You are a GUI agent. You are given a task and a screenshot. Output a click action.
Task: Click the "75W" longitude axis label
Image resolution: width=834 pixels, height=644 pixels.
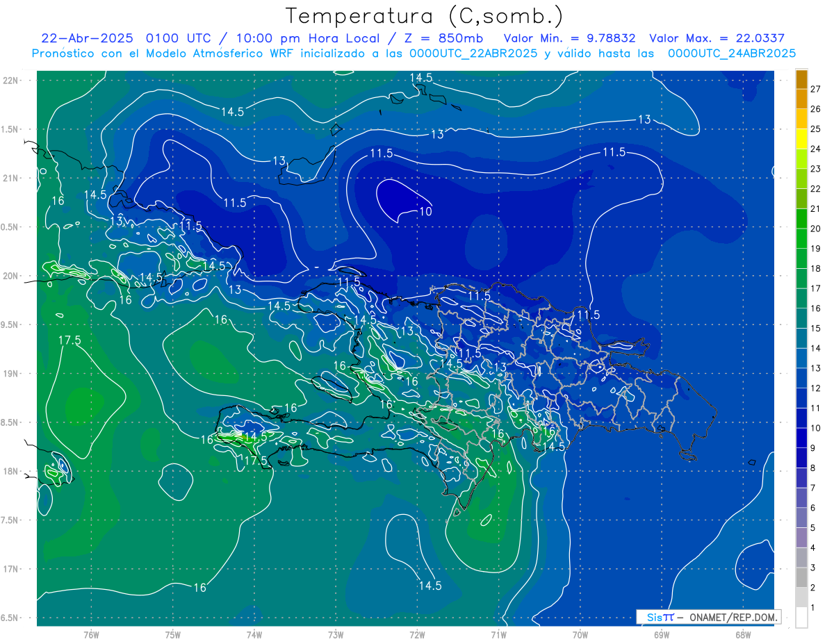pos(173,635)
